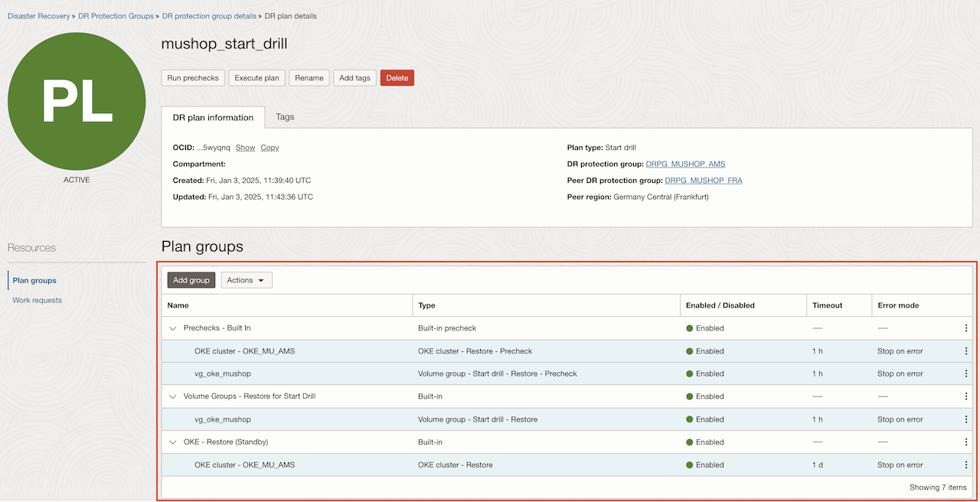Collapse the OKE - Restore (Standby) group
Image resolution: width=980 pixels, height=502 pixels.
point(172,442)
